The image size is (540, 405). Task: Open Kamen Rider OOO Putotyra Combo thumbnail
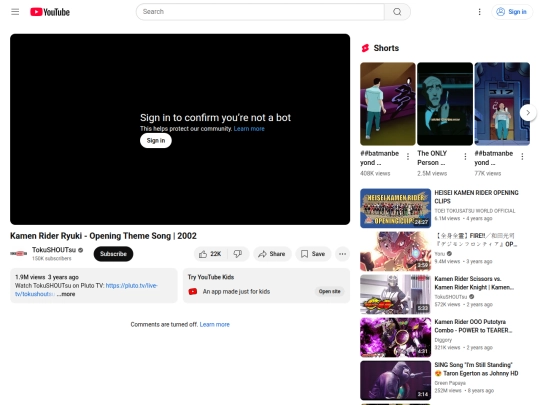pyautogui.click(x=395, y=337)
